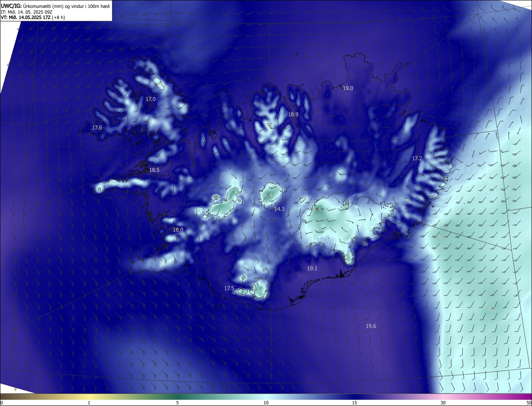
Task: Click the 'UWC/IG' title line
Action: (55, 5)
